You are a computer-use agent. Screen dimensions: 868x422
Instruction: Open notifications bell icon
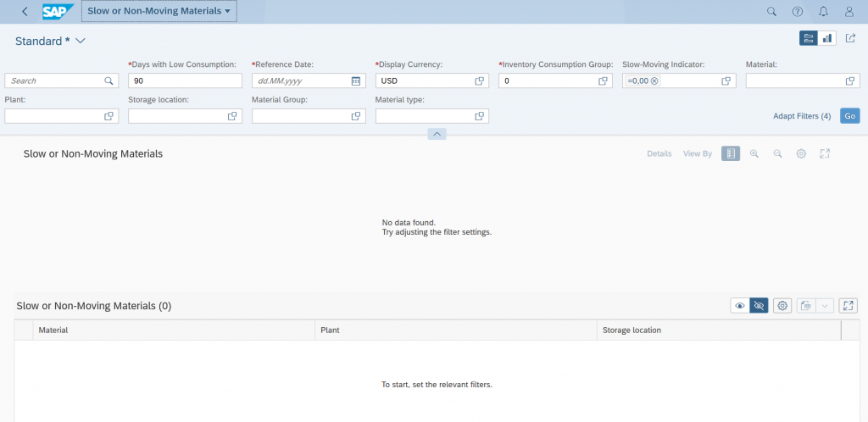pos(823,12)
